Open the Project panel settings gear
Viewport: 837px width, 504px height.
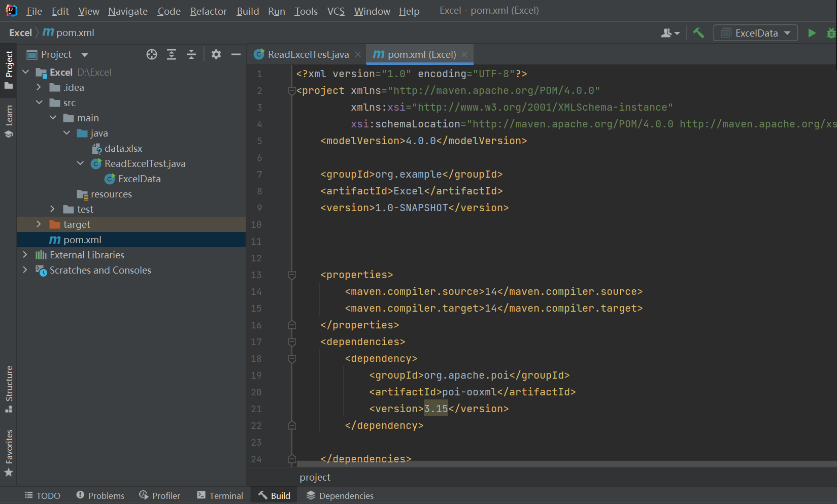tap(216, 54)
